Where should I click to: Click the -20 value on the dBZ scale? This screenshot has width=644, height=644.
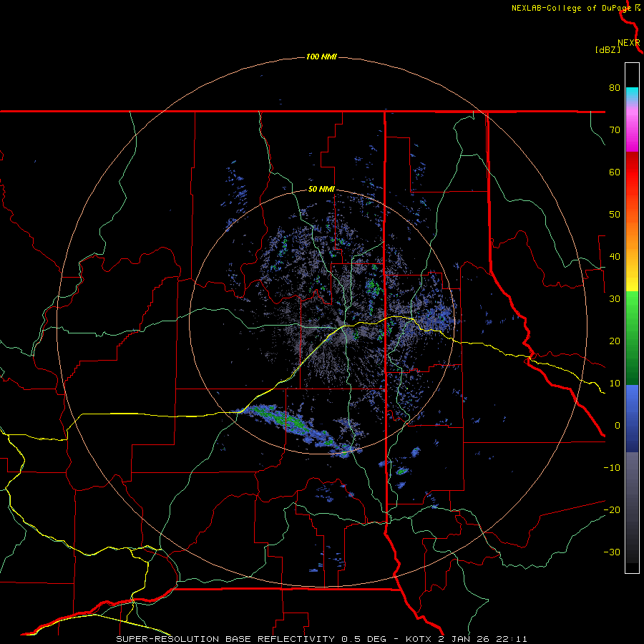[612, 510]
